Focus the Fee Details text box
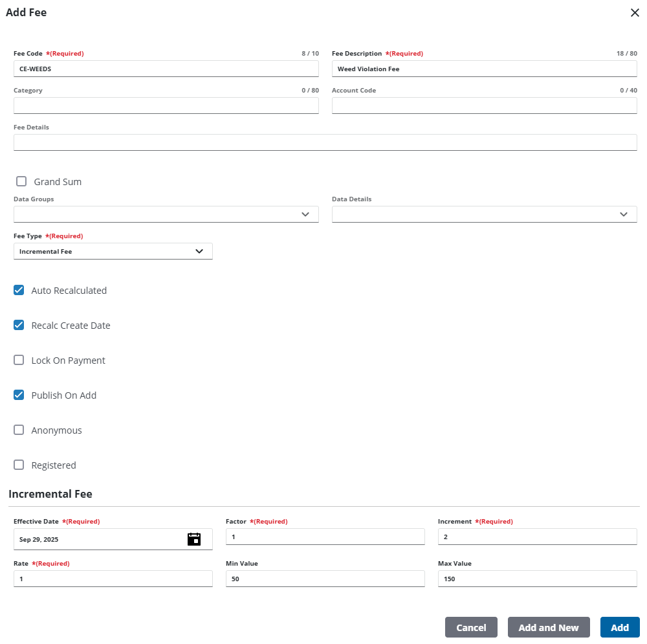 point(325,142)
